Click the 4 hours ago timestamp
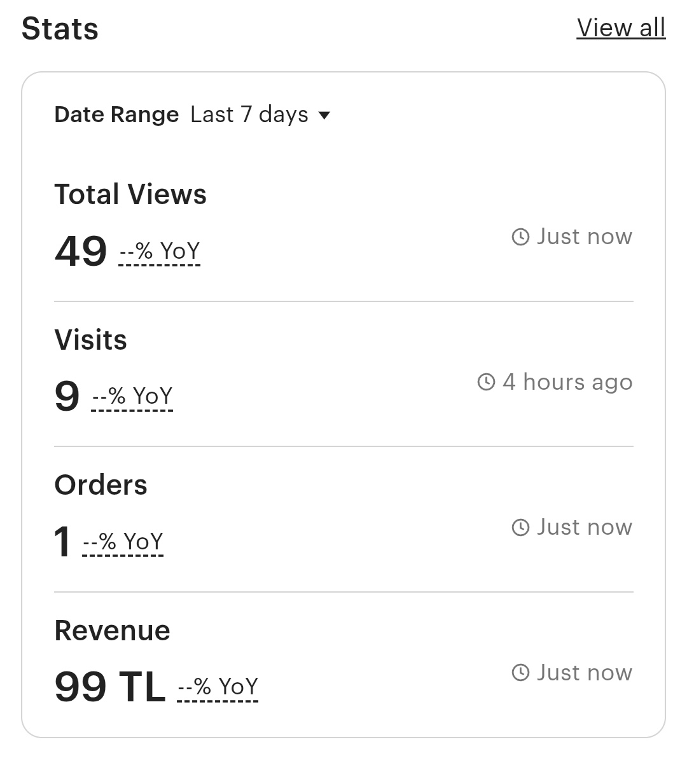 coord(567,382)
